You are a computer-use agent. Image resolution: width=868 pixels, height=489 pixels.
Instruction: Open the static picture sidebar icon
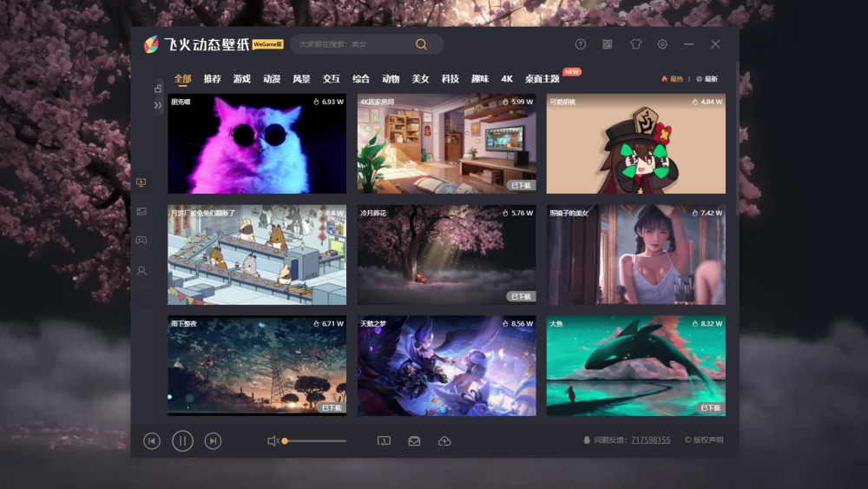[x=141, y=212]
